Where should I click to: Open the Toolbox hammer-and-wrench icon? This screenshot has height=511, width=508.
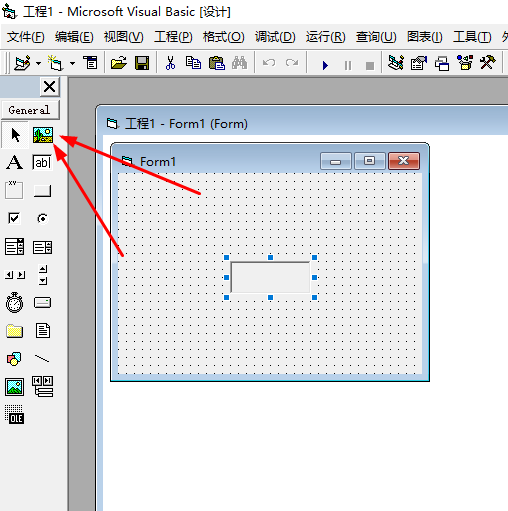[x=488, y=63]
